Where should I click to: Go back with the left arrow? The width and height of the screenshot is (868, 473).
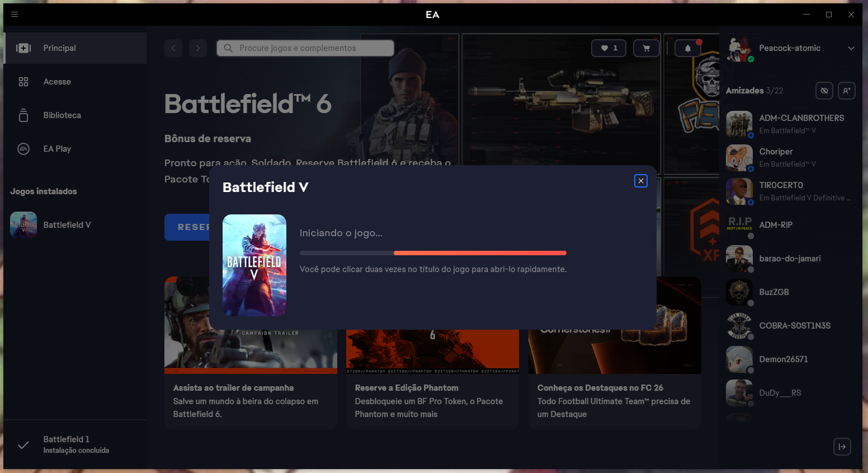(x=173, y=48)
